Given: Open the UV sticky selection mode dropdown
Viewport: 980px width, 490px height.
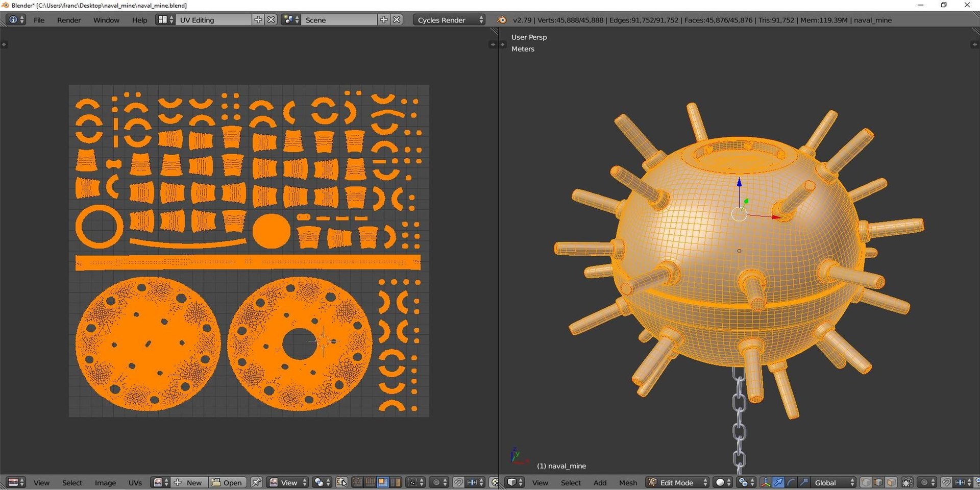Looking at the screenshot, I should (x=416, y=482).
